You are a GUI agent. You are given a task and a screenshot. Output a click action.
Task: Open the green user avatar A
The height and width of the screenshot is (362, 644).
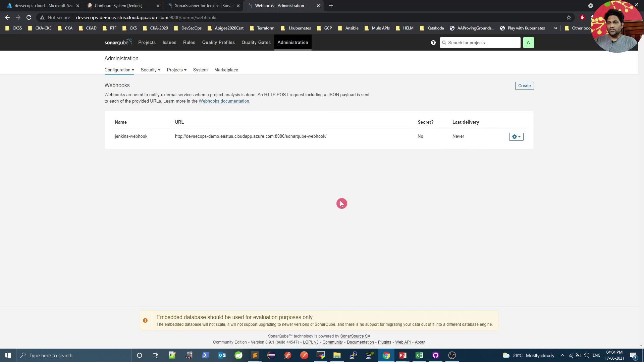[528, 43]
